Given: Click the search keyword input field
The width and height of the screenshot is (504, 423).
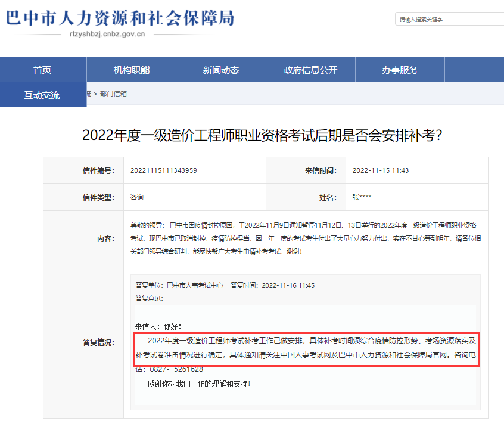Looking at the screenshot, I should 450,19.
